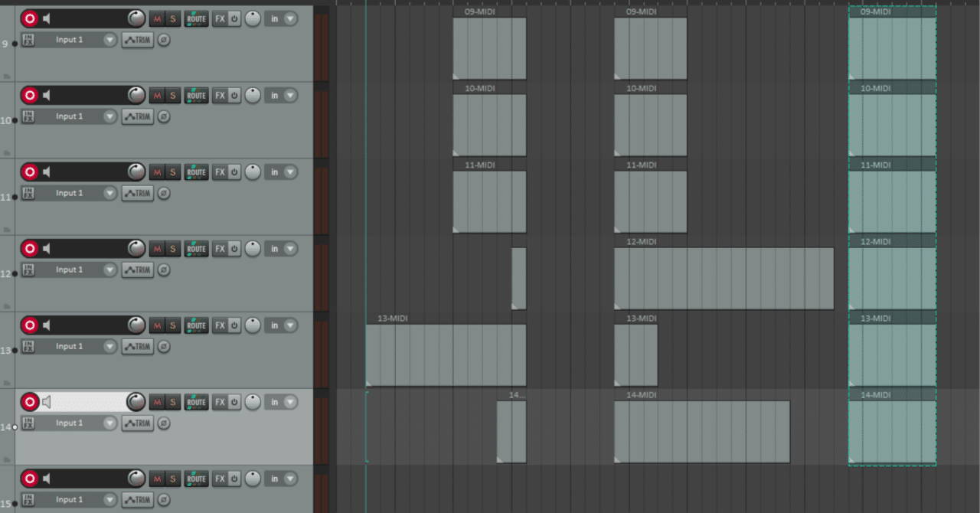
Task: Solo track 12
Action: 171,248
